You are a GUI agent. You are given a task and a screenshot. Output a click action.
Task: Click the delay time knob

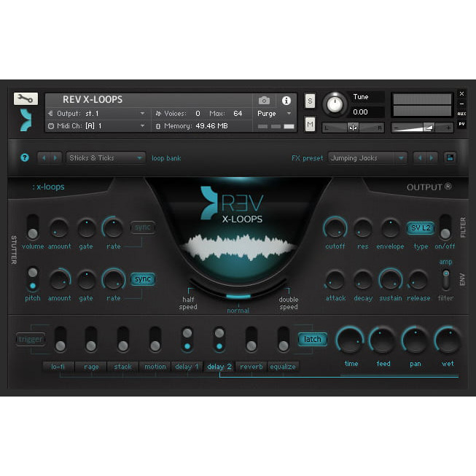point(350,340)
